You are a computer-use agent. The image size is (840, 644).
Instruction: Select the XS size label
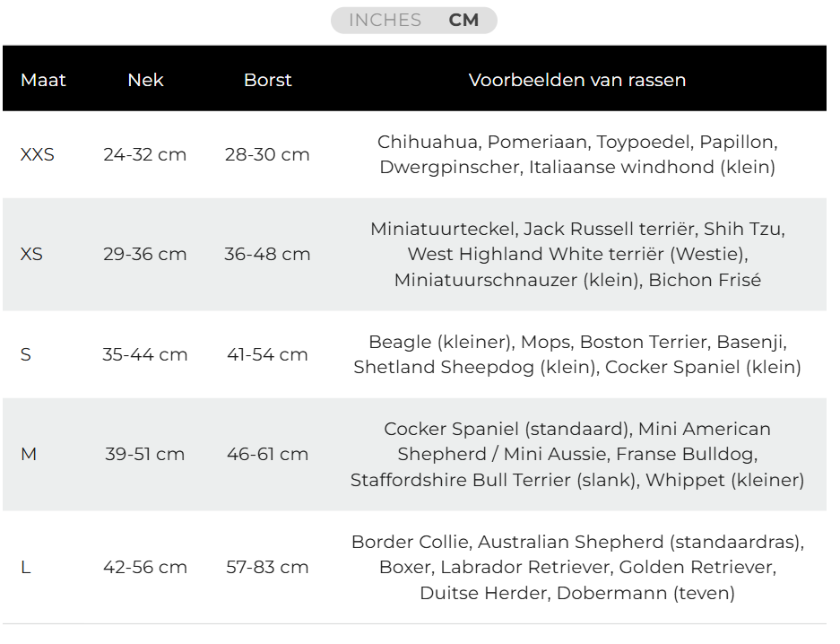[x=31, y=254]
